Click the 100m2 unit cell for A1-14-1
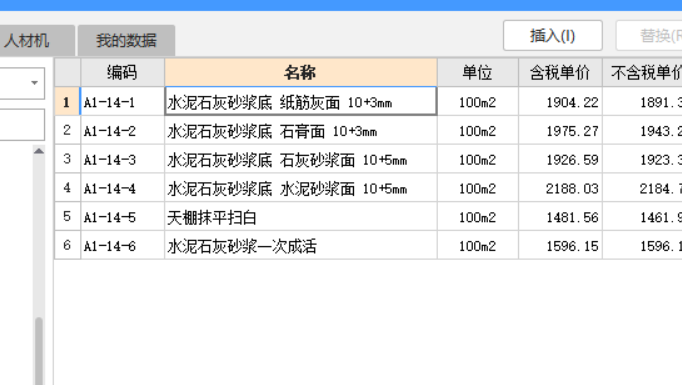The width and height of the screenshot is (682, 385). pyautogui.click(x=477, y=101)
